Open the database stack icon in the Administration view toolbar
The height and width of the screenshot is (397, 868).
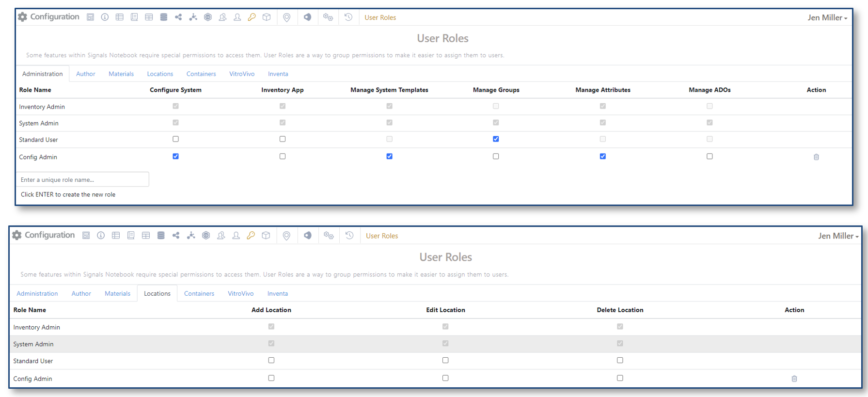pyautogui.click(x=164, y=17)
